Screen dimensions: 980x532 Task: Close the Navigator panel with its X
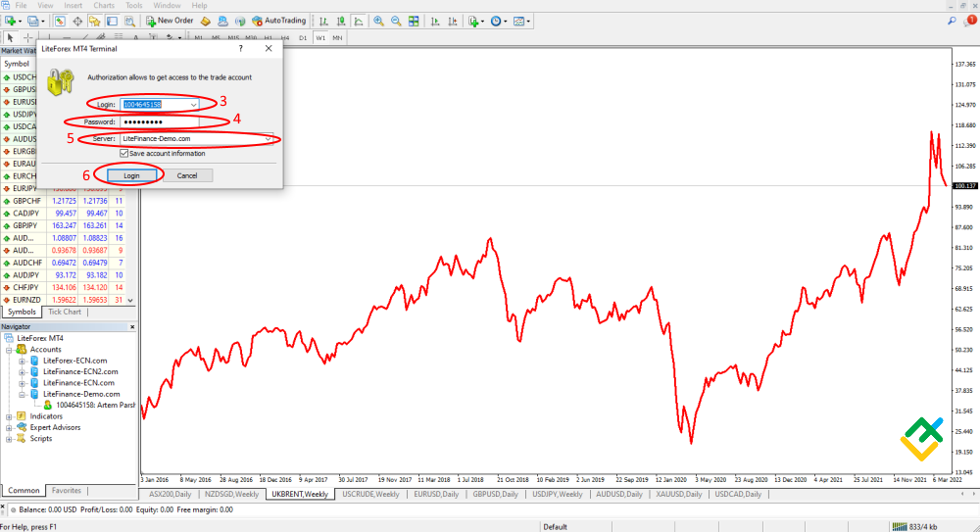(132, 327)
